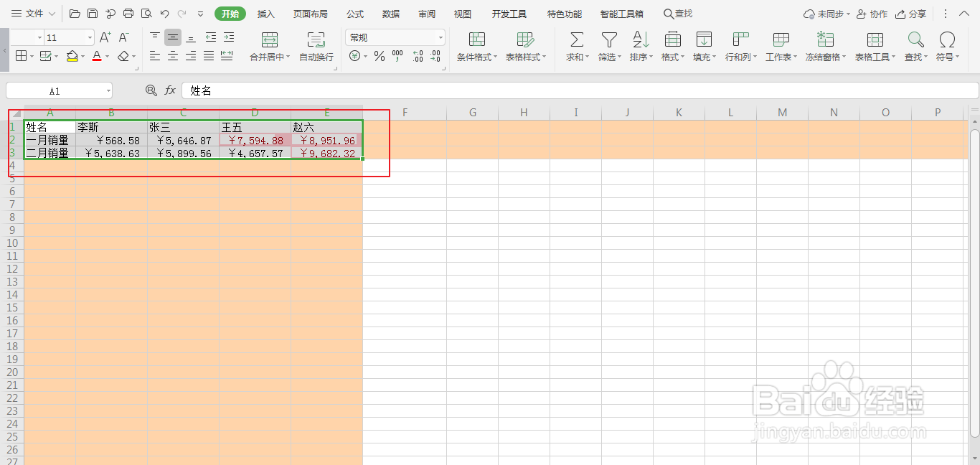
Task: Toggle align text left
Action: coord(155,56)
